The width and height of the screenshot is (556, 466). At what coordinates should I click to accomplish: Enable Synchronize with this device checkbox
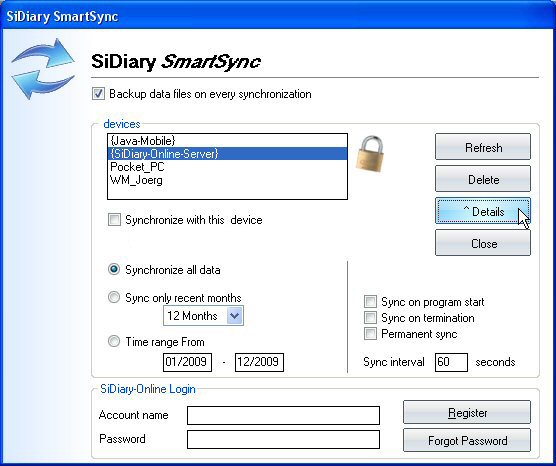(114, 220)
